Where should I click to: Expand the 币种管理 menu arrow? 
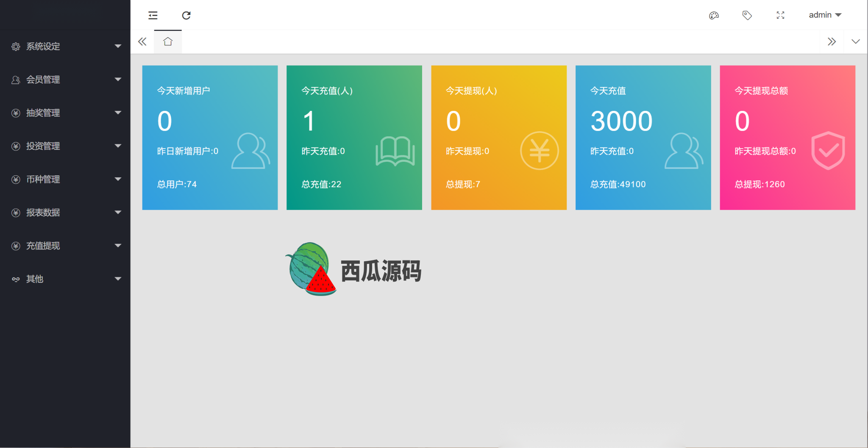[118, 179]
